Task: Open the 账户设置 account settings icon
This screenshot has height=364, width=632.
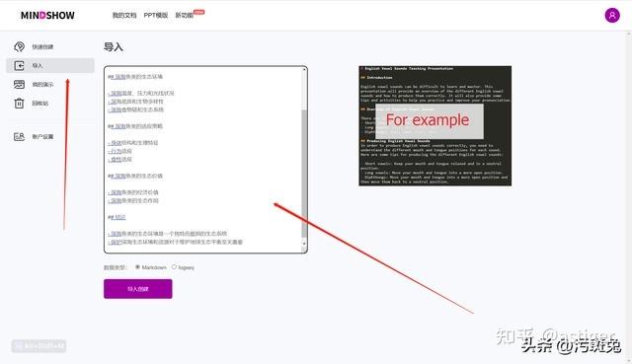Action: [x=19, y=136]
